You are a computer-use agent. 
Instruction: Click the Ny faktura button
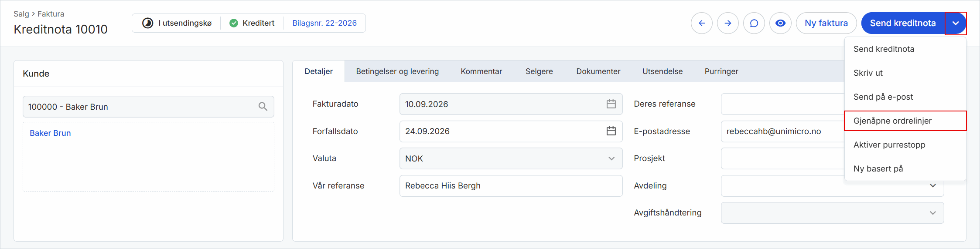pyautogui.click(x=826, y=23)
